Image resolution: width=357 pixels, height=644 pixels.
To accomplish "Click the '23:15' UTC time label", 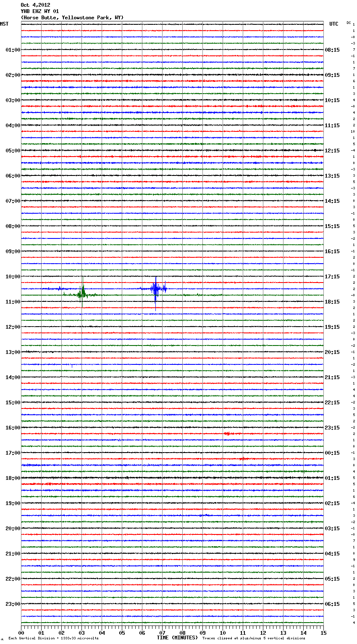I will (332, 428).
